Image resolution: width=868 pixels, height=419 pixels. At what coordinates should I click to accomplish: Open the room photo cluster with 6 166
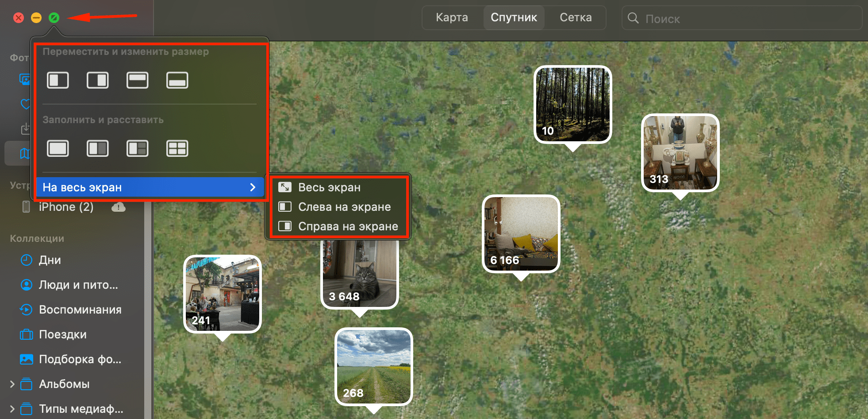pos(521,234)
